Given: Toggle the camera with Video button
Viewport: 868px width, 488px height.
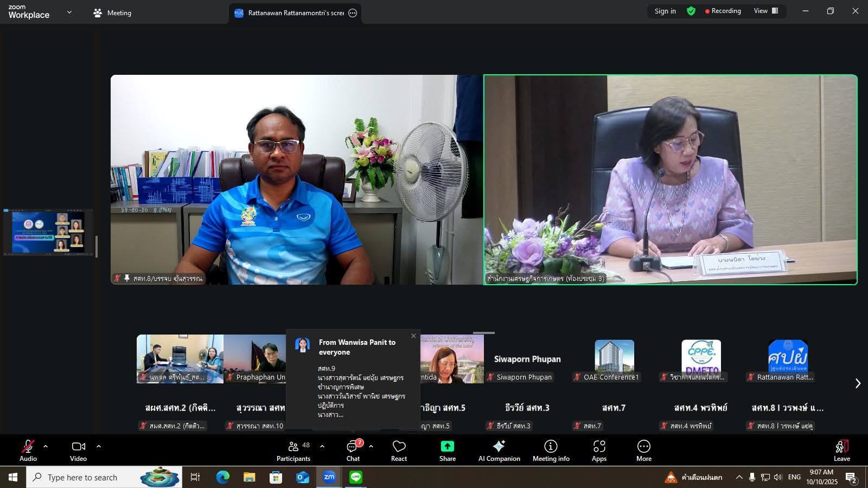Looking at the screenshot, I should pos(78,451).
